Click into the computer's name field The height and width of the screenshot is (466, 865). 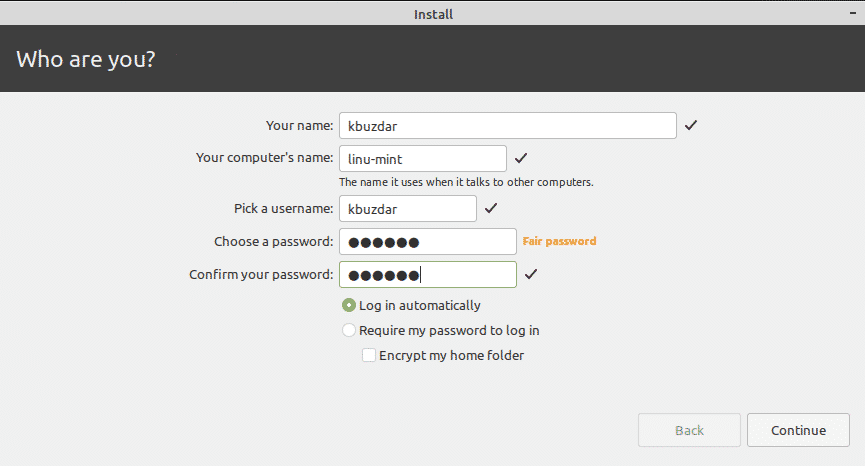(x=422, y=159)
